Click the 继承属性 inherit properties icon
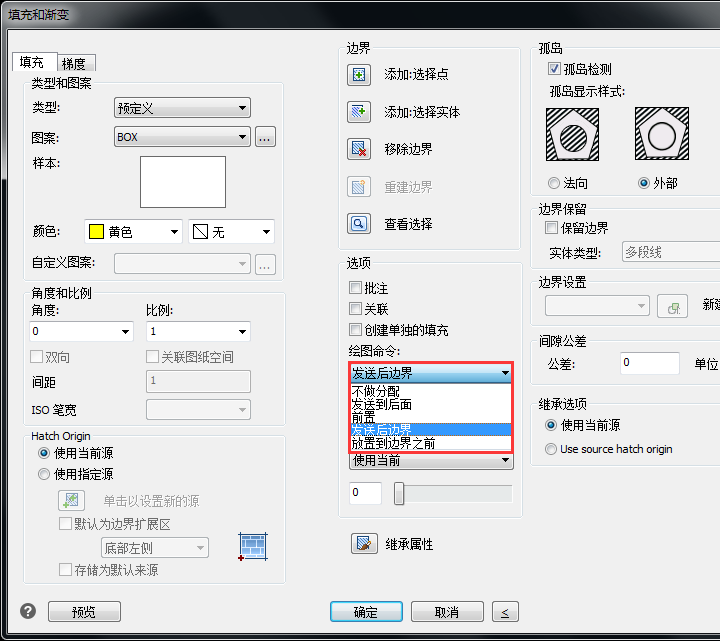Image resolution: width=720 pixels, height=641 pixels. coord(362,544)
